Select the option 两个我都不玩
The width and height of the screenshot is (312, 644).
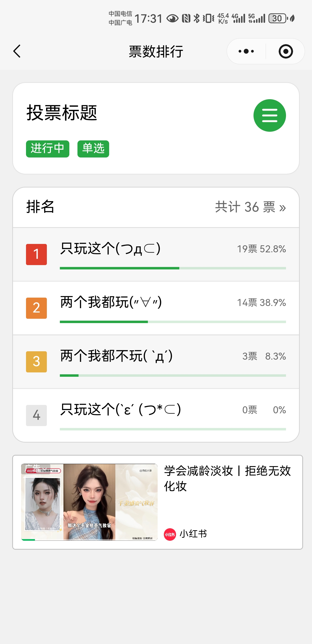116,356
